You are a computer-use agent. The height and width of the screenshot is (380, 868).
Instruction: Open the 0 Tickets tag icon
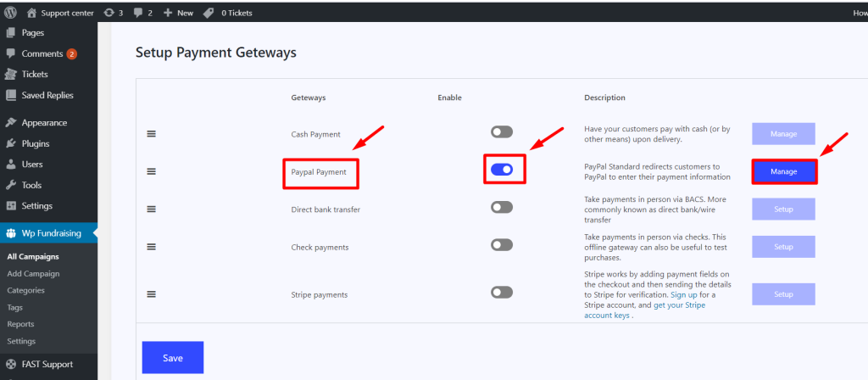click(x=209, y=12)
